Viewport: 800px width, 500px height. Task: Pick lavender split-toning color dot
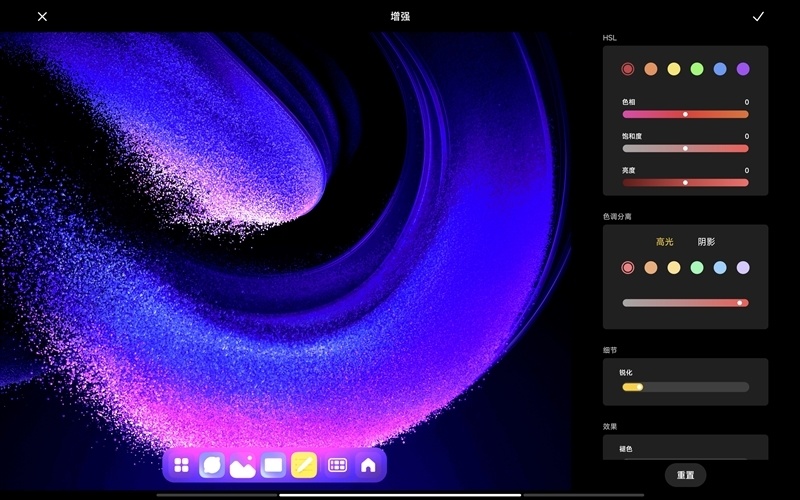point(743,267)
